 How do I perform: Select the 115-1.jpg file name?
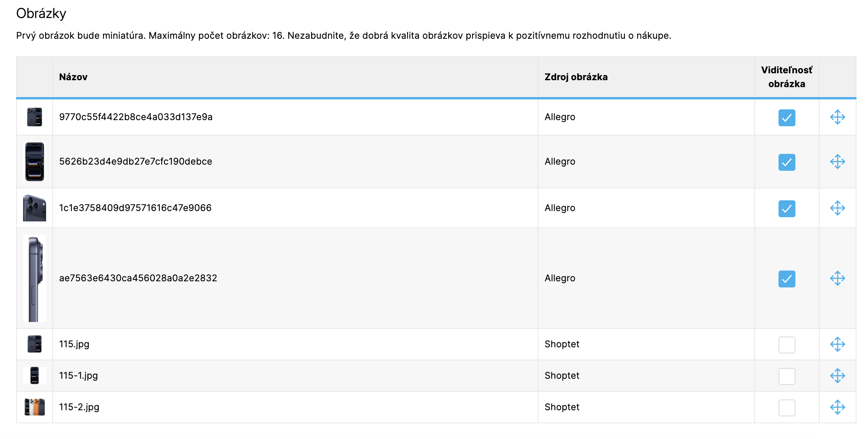78,376
